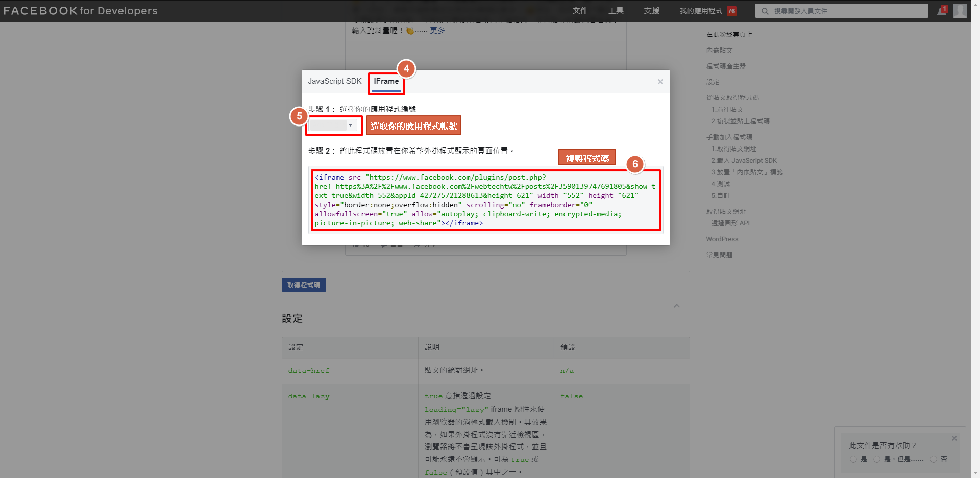Click the notifications bell icon

(x=941, y=11)
